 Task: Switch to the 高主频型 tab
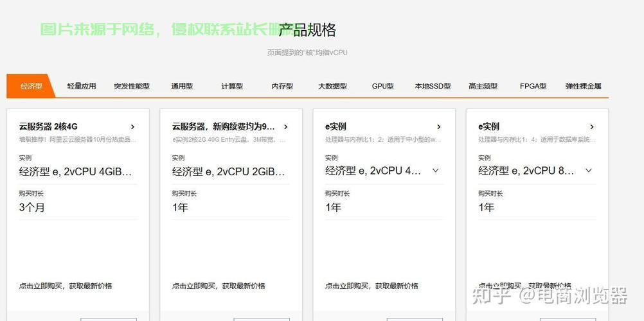click(x=483, y=86)
